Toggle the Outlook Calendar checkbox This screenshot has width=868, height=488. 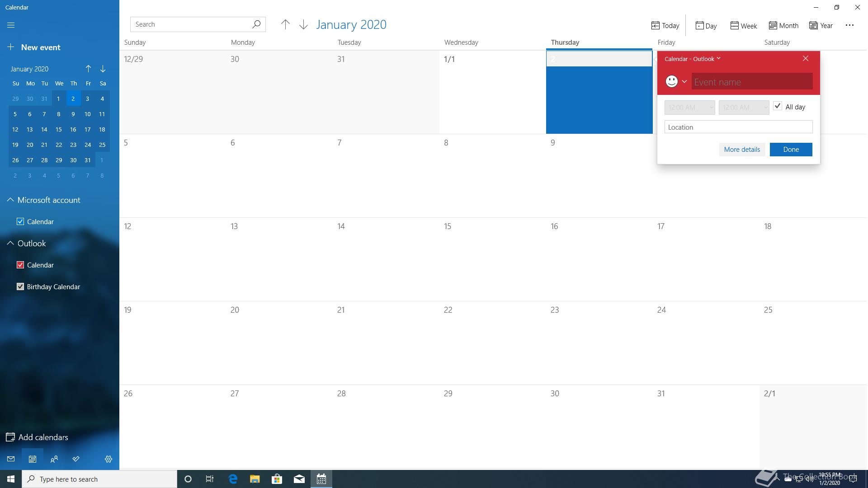[20, 265]
